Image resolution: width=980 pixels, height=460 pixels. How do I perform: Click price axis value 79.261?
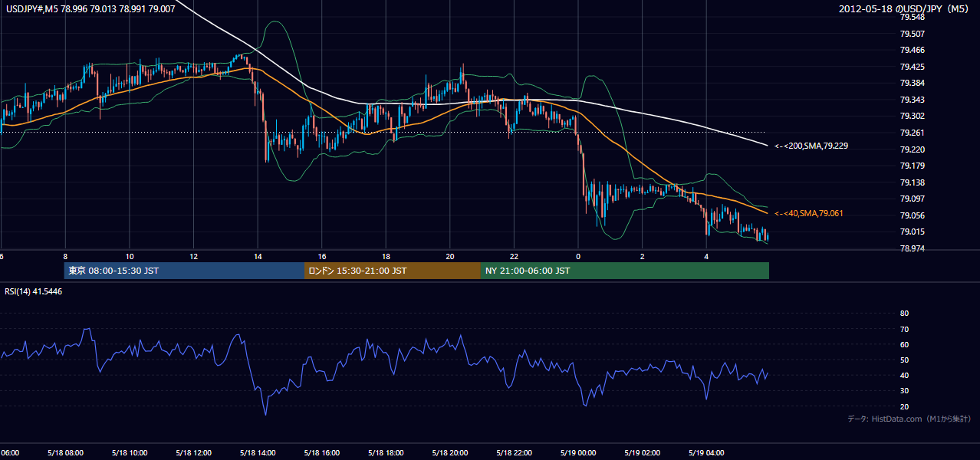(912, 133)
